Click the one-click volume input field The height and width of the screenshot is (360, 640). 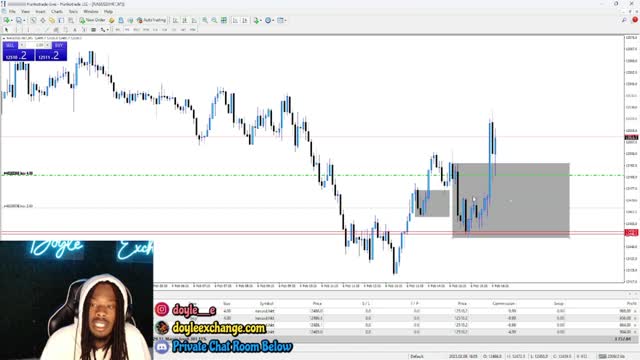[x=35, y=45]
